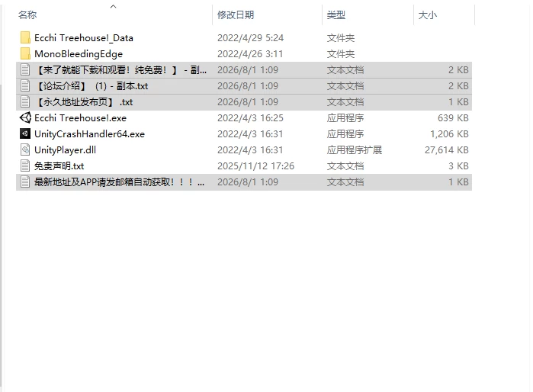Select file name 免责声明.txt
533x392 pixels.
[59, 166]
